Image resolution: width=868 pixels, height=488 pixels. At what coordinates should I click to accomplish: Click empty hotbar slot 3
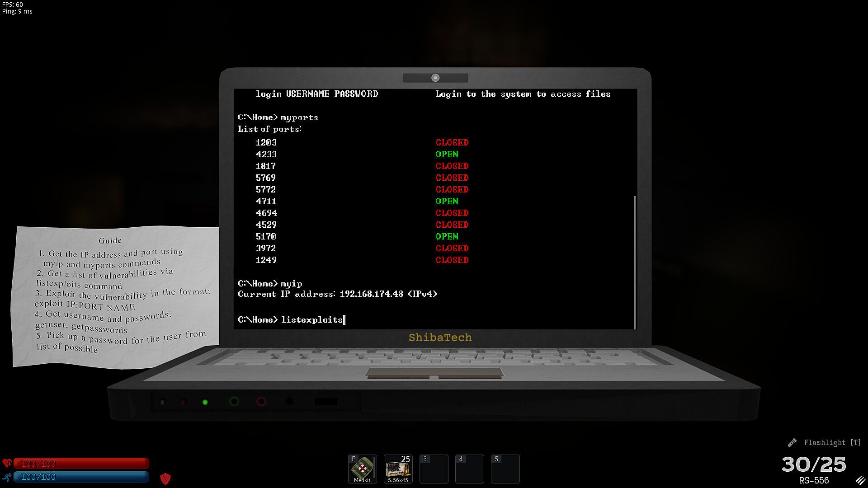pos(434,469)
